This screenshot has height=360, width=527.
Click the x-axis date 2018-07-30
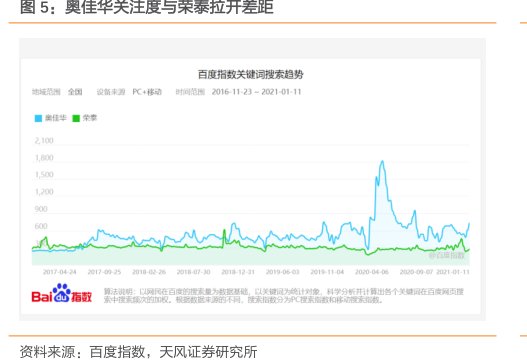click(194, 272)
